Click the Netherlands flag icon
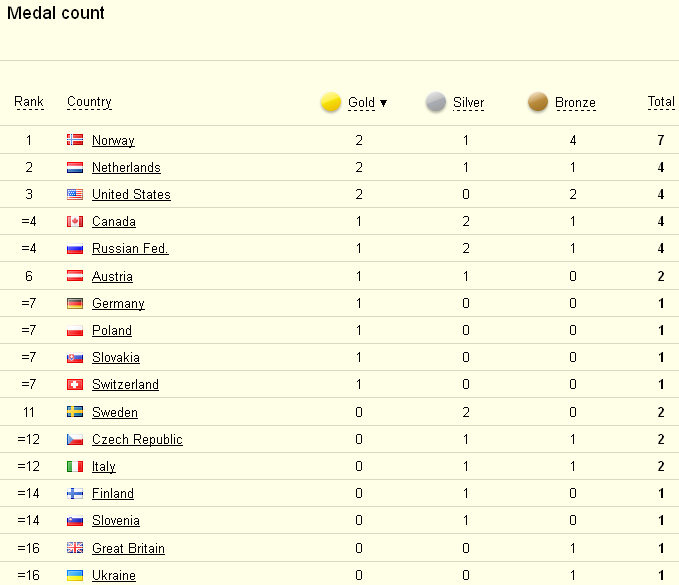Viewport: 679px width, 585px height. point(75,167)
